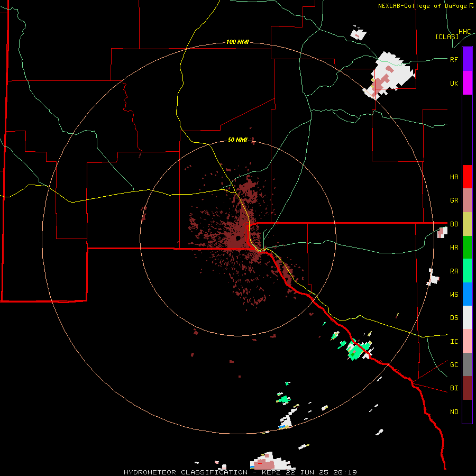Viewport: 476px width, 476px height.
Task: Click the HHC product code label
Action: click(465, 32)
